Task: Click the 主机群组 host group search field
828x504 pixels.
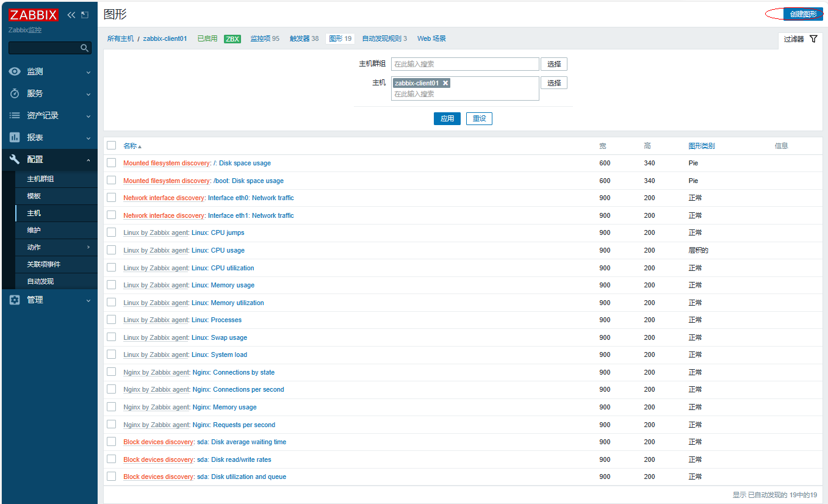Action: [x=465, y=64]
